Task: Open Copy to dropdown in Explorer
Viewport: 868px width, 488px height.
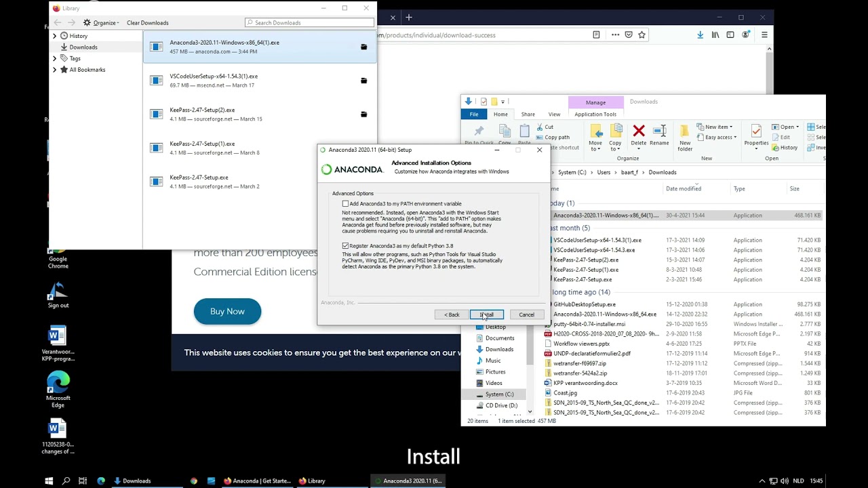Action: coord(615,138)
